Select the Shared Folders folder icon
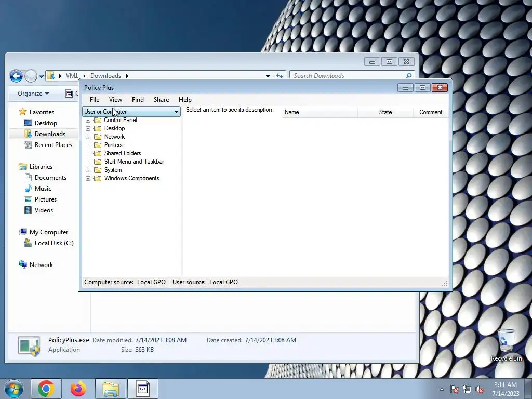Viewport: 532px width, 399px height. (x=98, y=153)
